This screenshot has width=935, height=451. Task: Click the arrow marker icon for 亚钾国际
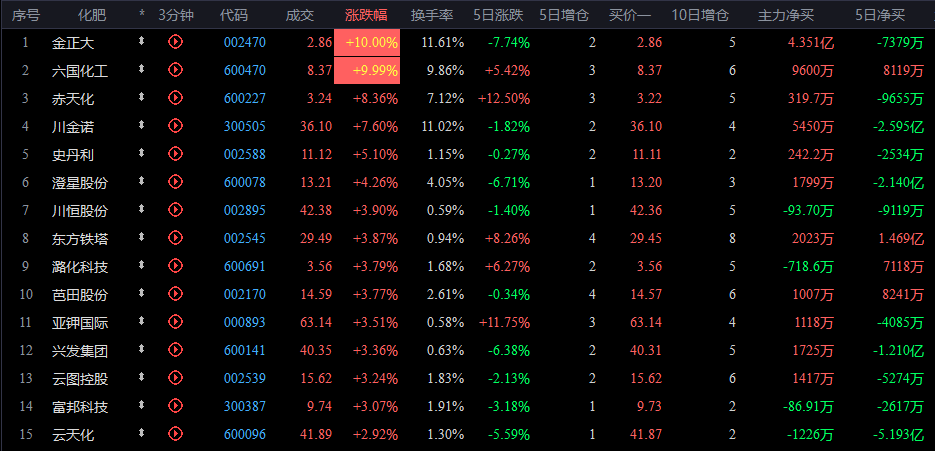(141, 323)
